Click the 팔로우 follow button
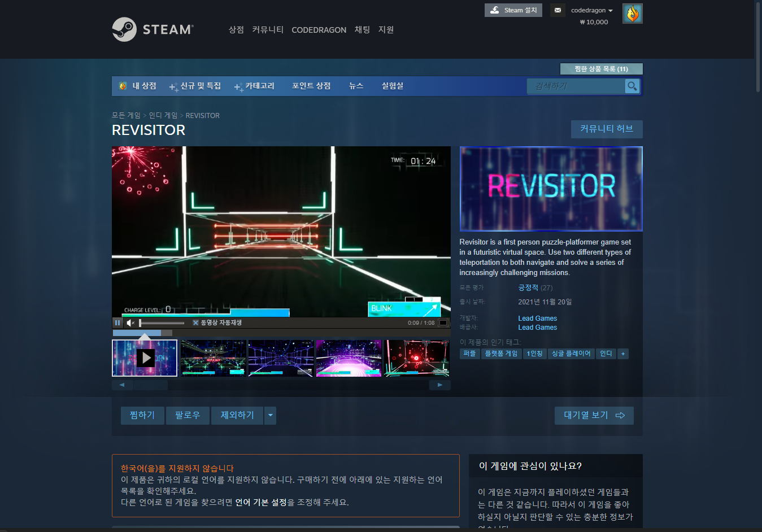 [188, 415]
